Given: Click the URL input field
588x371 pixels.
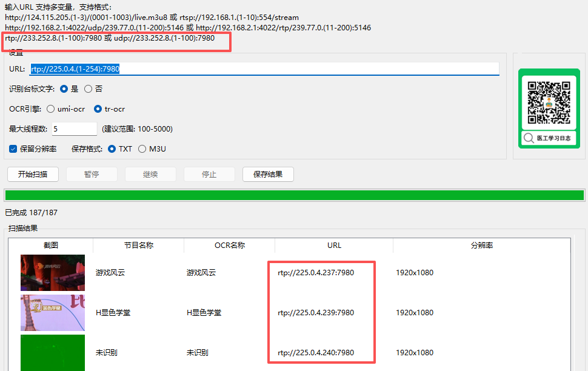Looking at the screenshot, I should pyautogui.click(x=264, y=69).
